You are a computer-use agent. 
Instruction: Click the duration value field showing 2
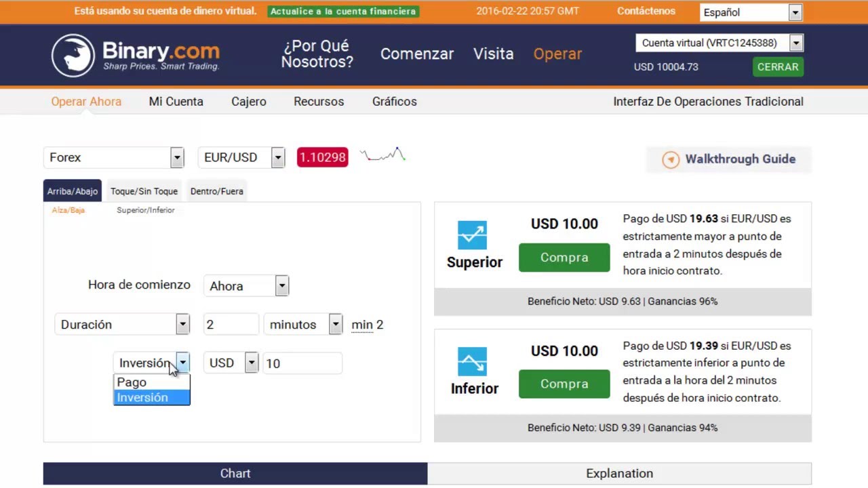point(231,324)
